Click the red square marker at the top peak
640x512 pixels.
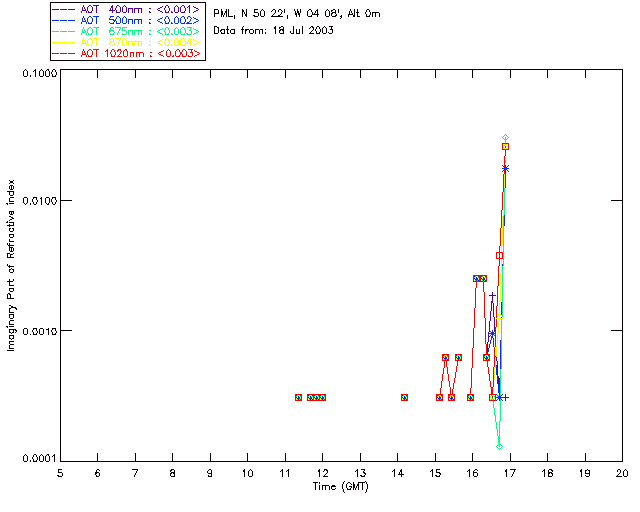point(506,147)
